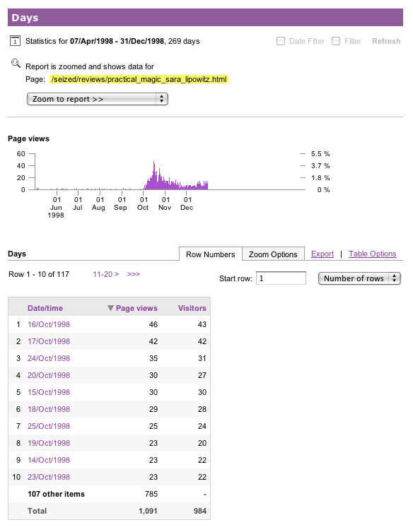Open the Number of rows dropdown
Viewport: 413px width, 532px height.
pos(359,278)
